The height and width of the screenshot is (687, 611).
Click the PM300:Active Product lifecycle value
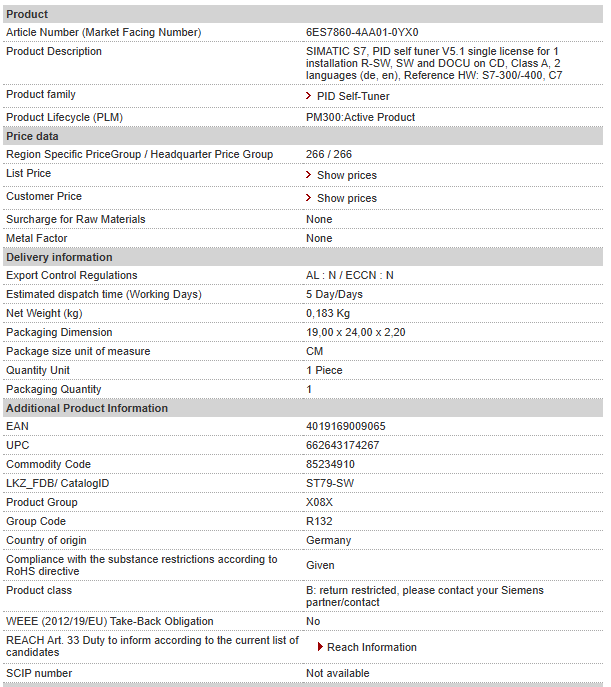[360, 117]
